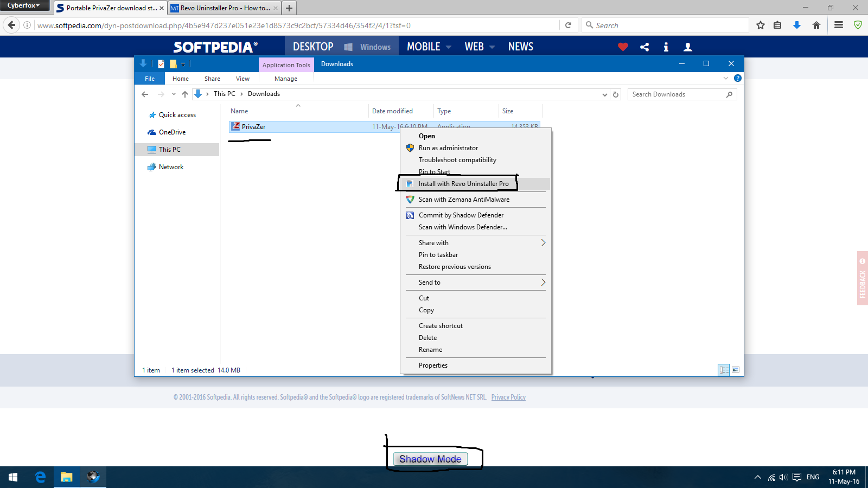The width and height of the screenshot is (868, 488).
Task: Click New folder icon in Explorer title bar
Action: click(173, 64)
